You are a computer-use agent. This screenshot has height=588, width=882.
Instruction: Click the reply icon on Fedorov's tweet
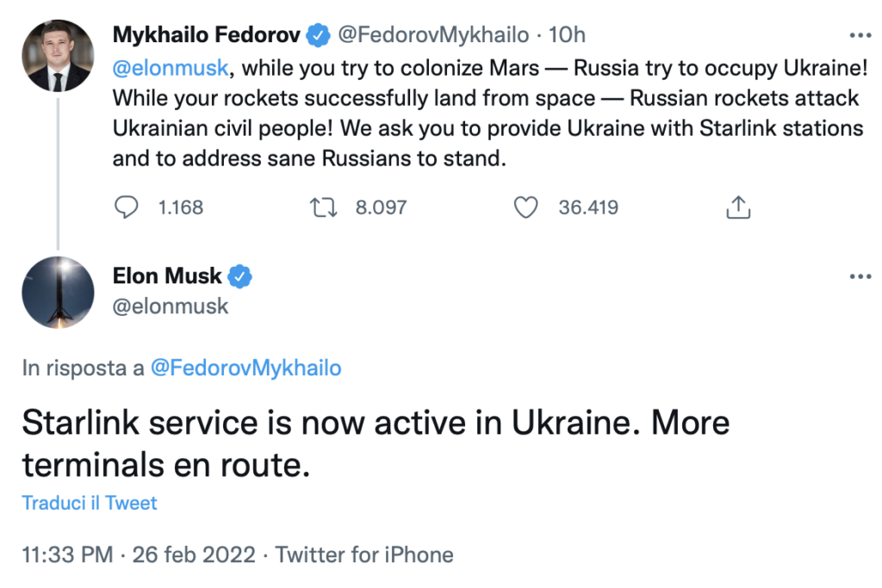(x=127, y=207)
